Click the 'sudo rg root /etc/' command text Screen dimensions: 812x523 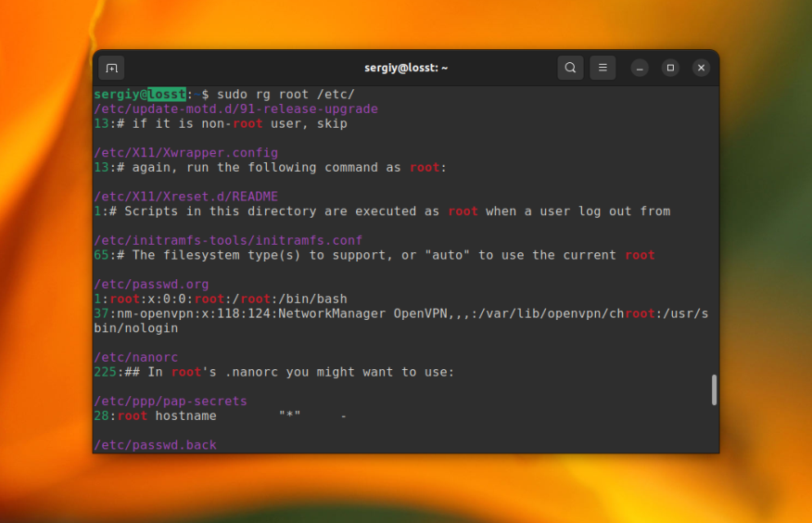pyautogui.click(x=285, y=95)
